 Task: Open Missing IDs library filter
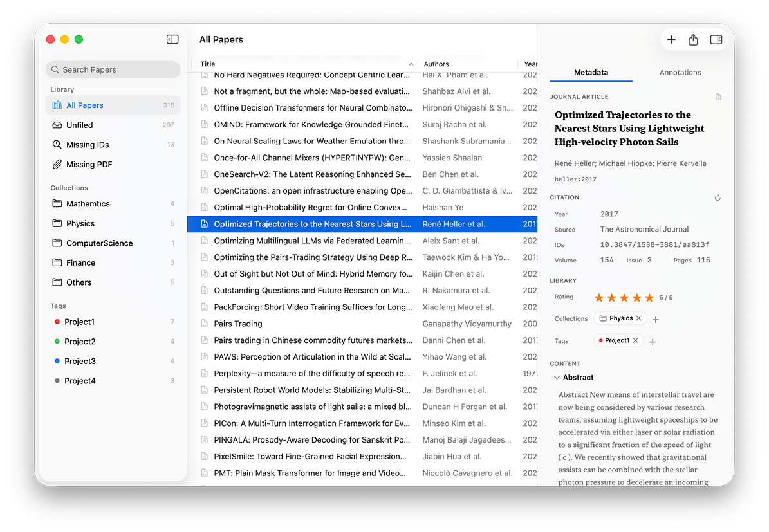(x=113, y=145)
